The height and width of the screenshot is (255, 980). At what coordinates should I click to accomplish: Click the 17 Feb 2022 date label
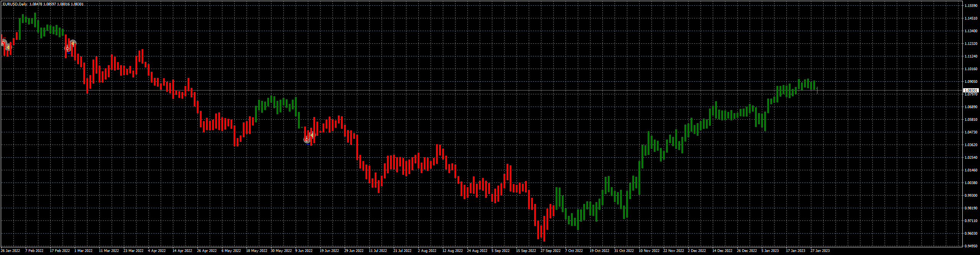pos(60,251)
